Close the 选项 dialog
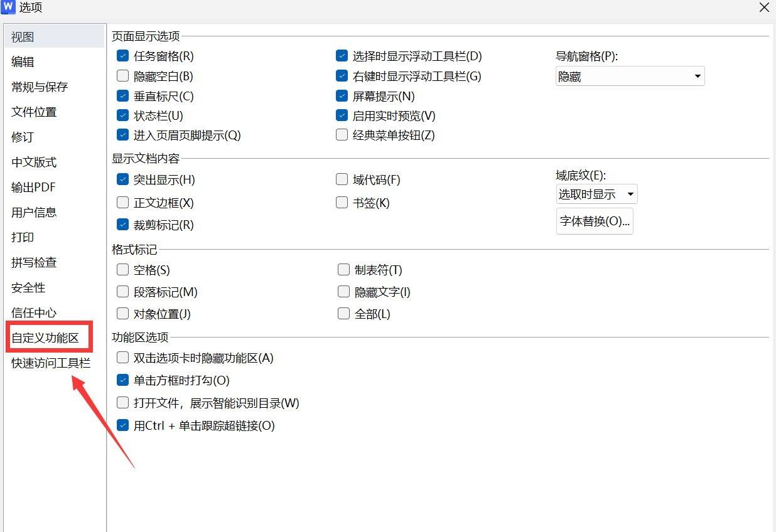The height and width of the screenshot is (532, 776). click(764, 8)
